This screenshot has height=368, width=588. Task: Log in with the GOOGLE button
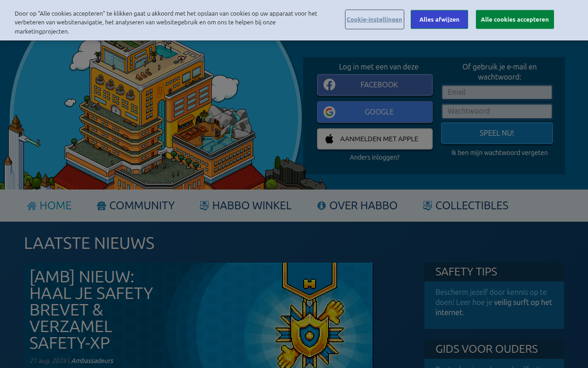[x=375, y=112]
